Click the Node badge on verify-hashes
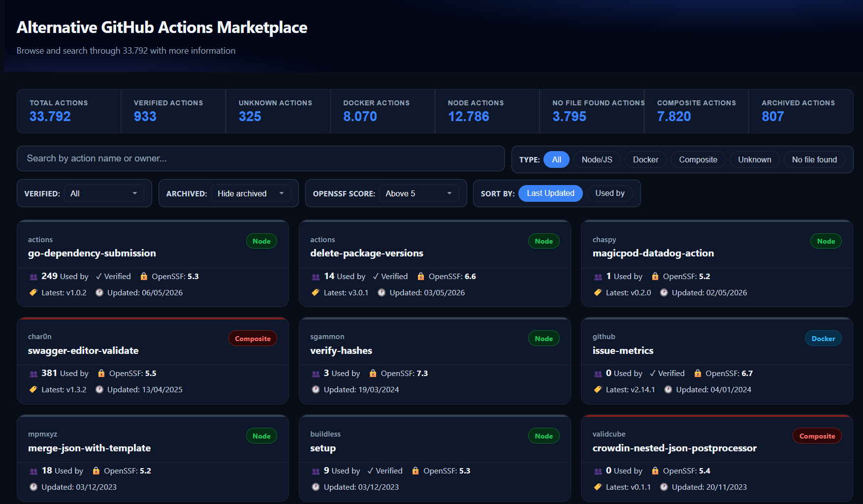Screen dimensions: 863x504 click(544, 339)
